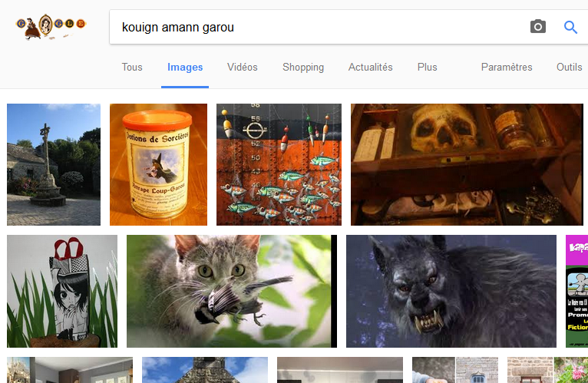588x383 pixels.
Task: Search by image with the camera icon
Action: tap(538, 27)
